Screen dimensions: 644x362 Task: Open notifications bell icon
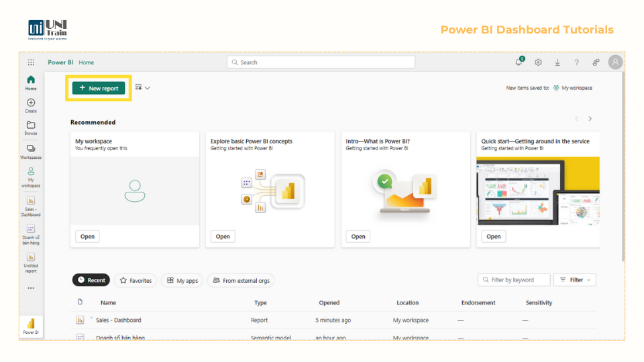(519, 62)
